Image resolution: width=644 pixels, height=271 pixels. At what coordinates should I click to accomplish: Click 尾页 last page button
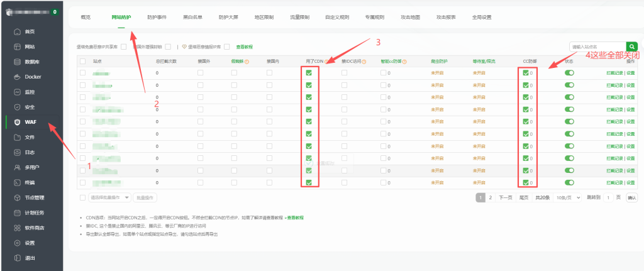[524, 197]
